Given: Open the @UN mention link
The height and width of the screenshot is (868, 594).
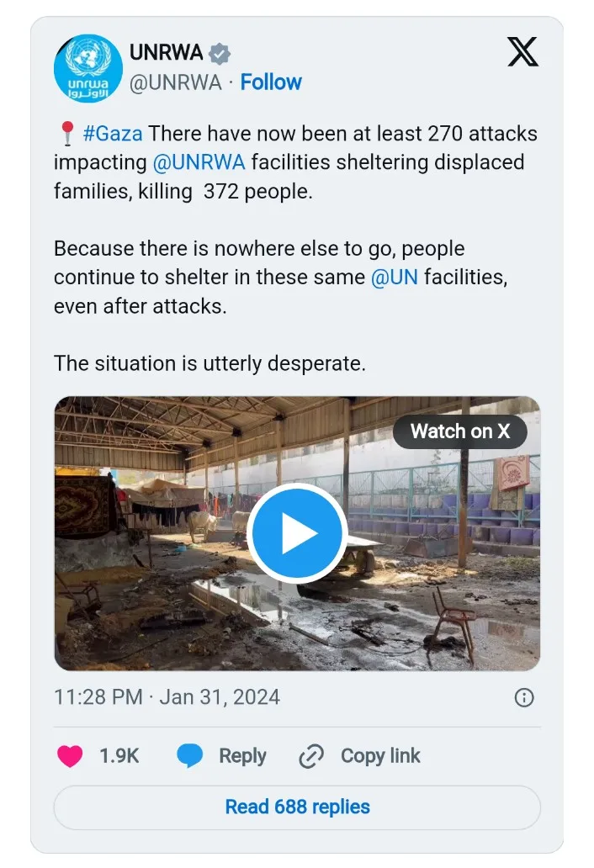Looking at the screenshot, I should point(394,278).
